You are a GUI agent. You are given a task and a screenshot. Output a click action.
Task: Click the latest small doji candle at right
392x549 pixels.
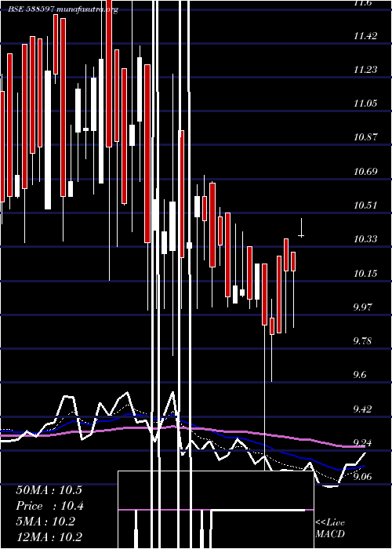(x=301, y=227)
